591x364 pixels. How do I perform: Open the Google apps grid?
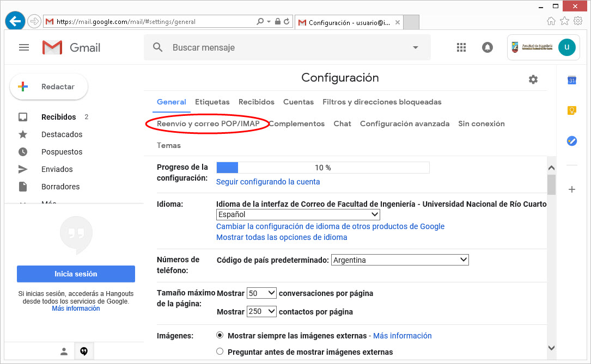coord(461,47)
